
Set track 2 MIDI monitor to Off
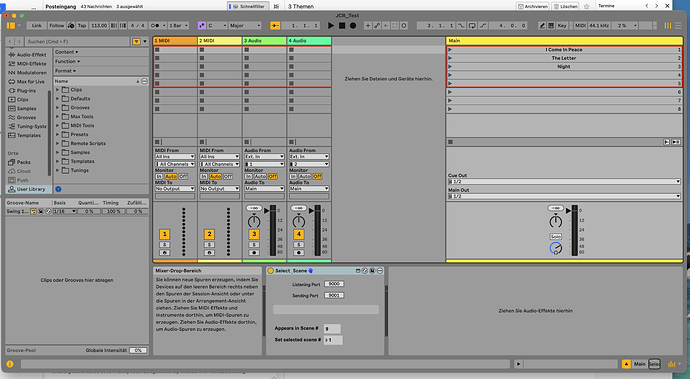(x=228, y=176)
